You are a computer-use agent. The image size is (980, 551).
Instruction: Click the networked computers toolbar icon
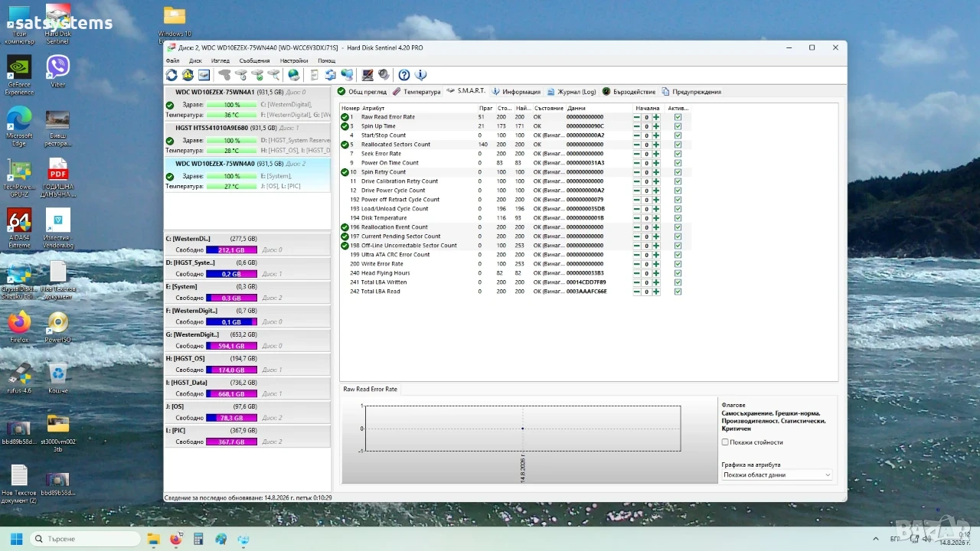(347, 75)
